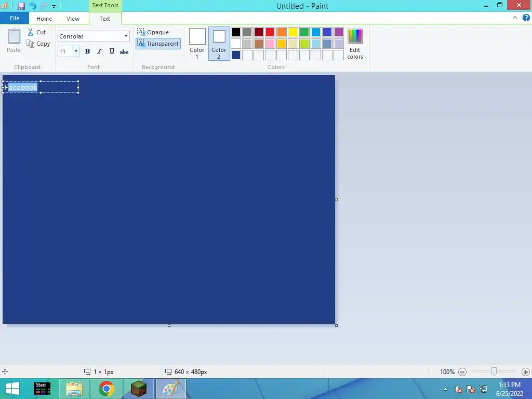Open Paint Help with the question mark
This screenshot has width=532, height=399.
526,18
